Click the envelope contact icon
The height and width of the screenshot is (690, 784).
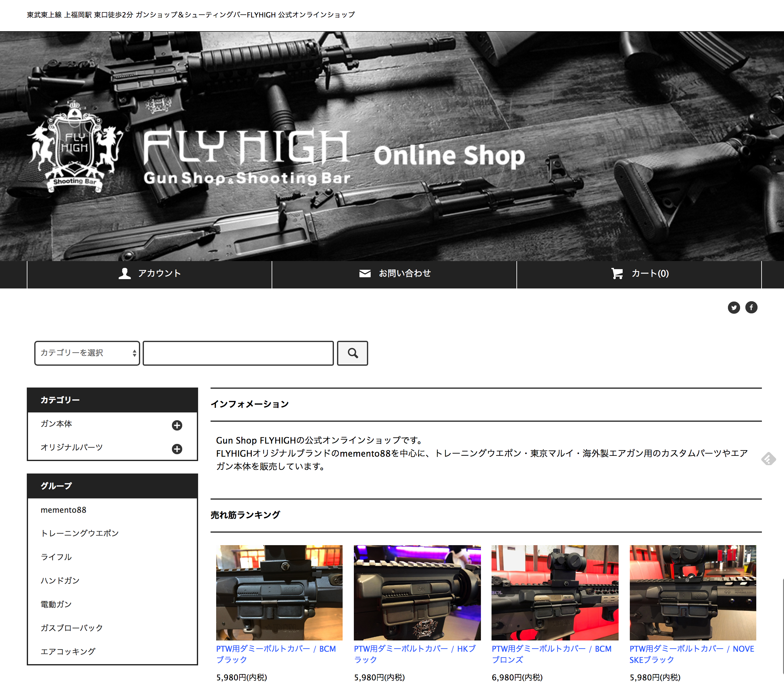click(x=365, y=274)
